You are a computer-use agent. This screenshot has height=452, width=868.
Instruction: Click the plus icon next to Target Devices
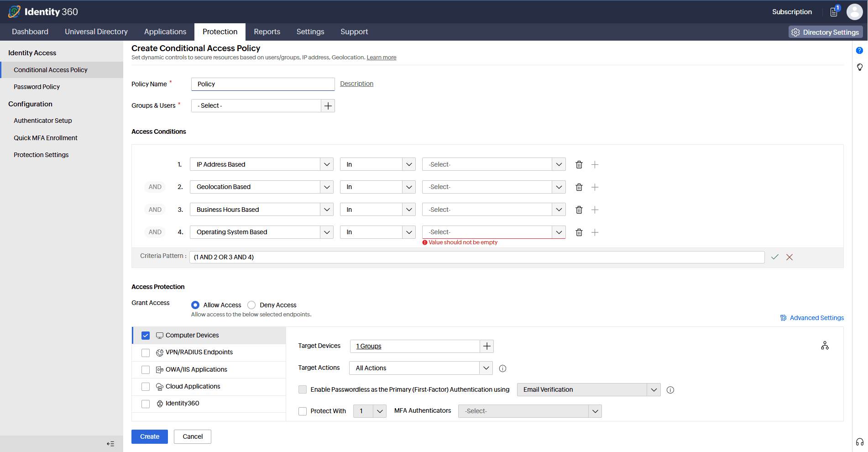pos(487,346)
